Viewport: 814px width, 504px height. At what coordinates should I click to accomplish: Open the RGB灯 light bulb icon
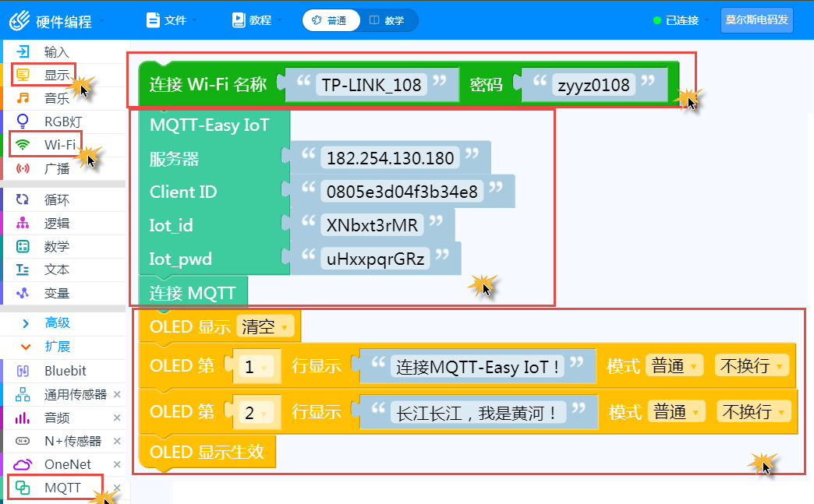[23, 122]
